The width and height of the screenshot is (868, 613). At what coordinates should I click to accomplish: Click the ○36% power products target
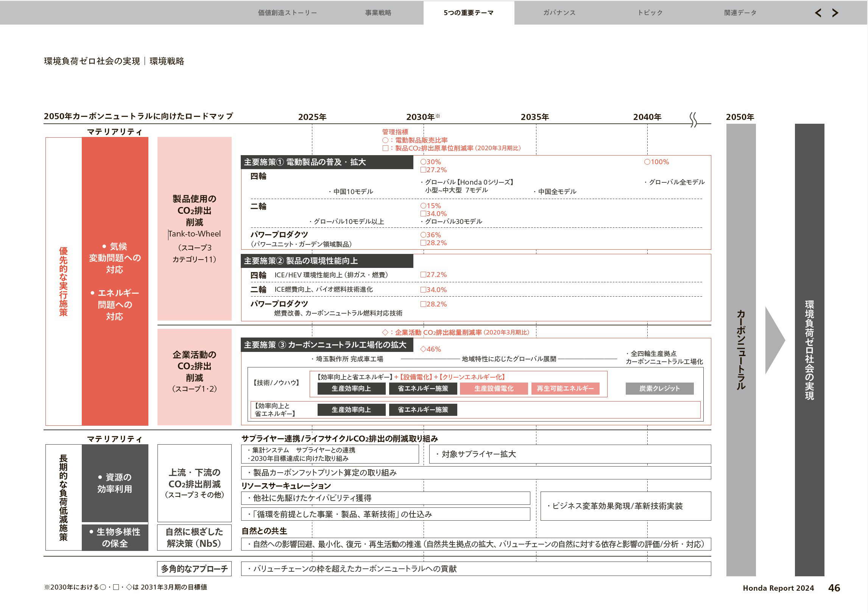coord(431,235)
